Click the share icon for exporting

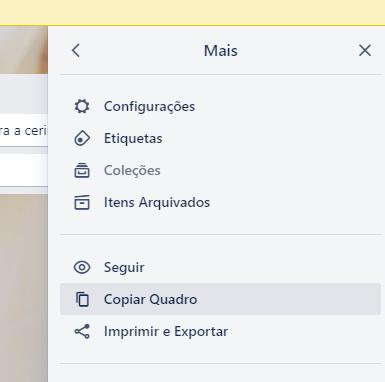pos(82,331)
